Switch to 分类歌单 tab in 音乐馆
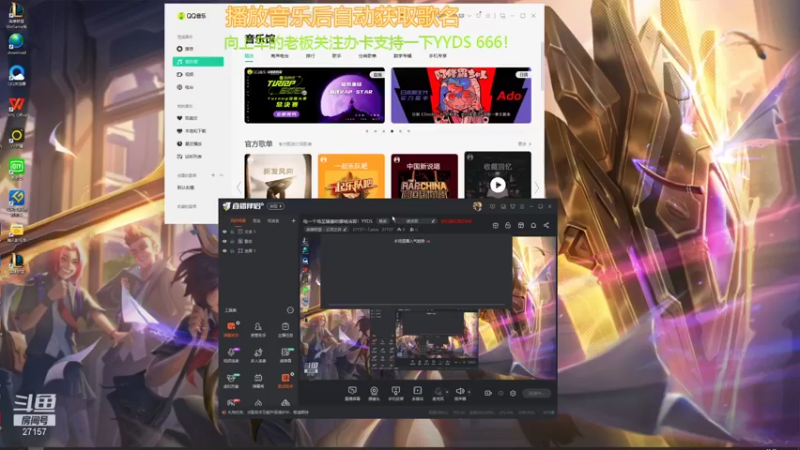 (x=367, y=56)
